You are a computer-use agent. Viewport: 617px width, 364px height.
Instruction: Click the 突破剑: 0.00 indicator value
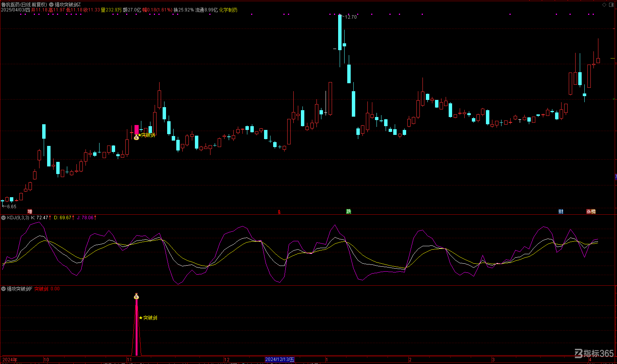coord(47,289)
